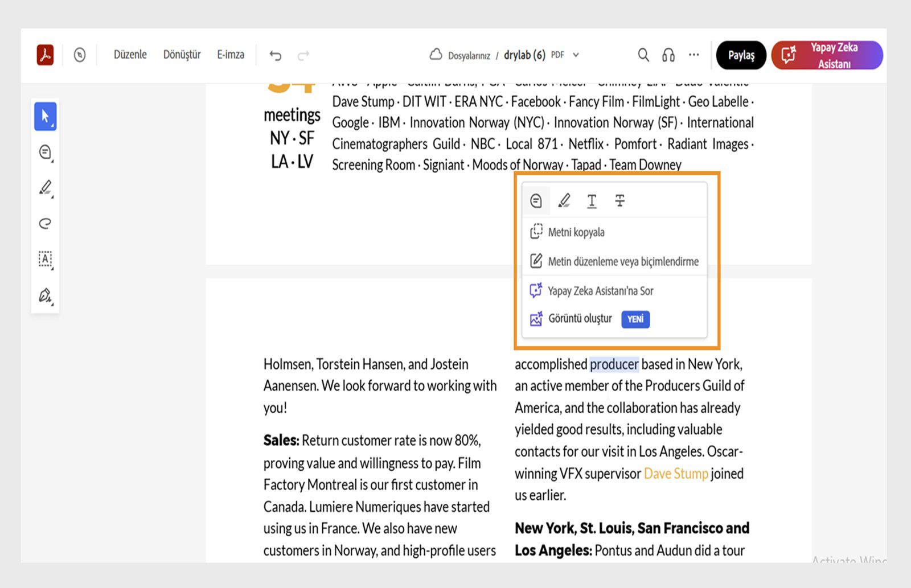The width and height of the screenshot is (911, 588).
Task: Select the highlighter tool in left sidebar
Action: 45,188
